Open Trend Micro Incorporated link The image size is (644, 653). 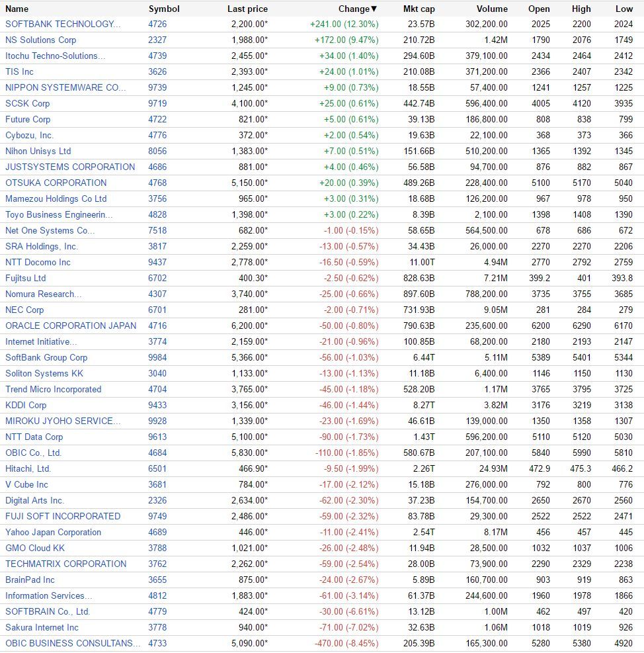pos(54,390)
